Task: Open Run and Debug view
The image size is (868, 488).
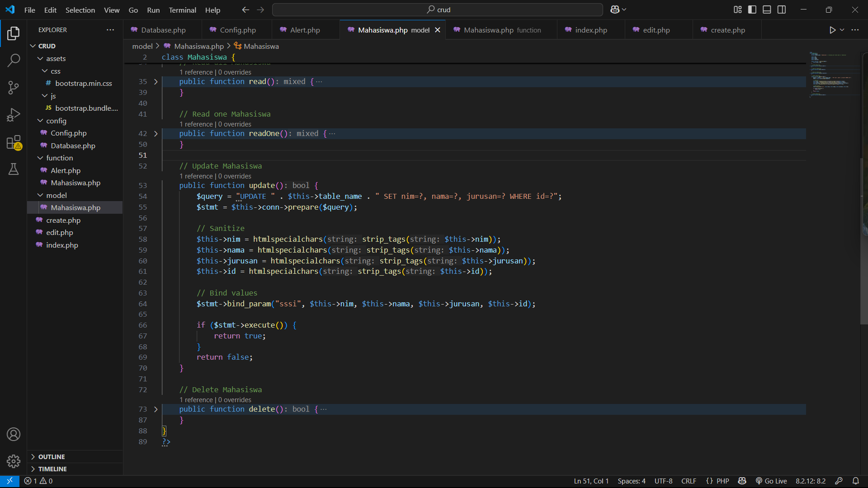Action: [x=14, y=115]
